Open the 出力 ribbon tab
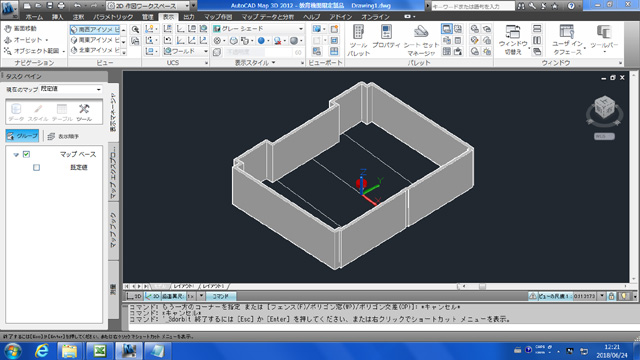The image size is (640, 360). 189,17
